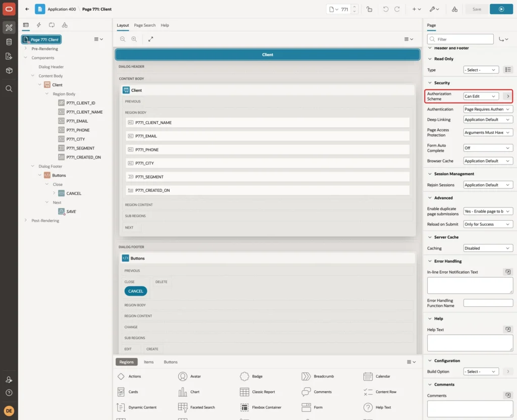Open the App Builder icon in sidebar
Screen dimensions: 517x420
pyautogui.click(x=9, y=28)
